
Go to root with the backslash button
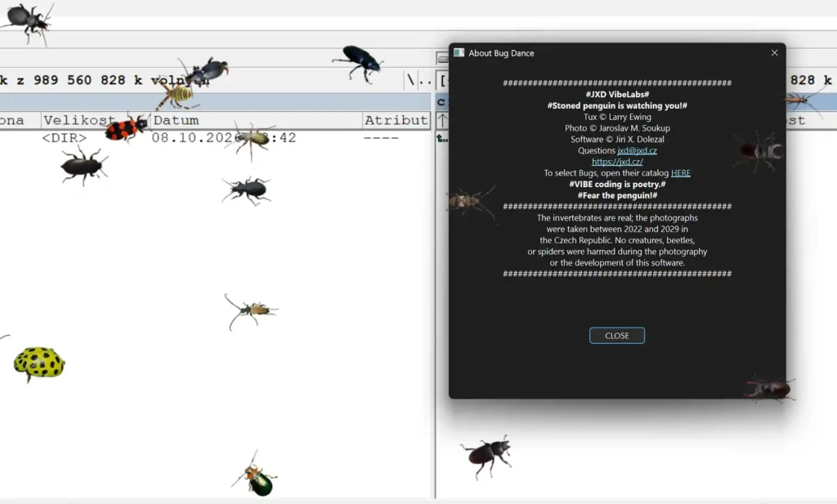410,80
